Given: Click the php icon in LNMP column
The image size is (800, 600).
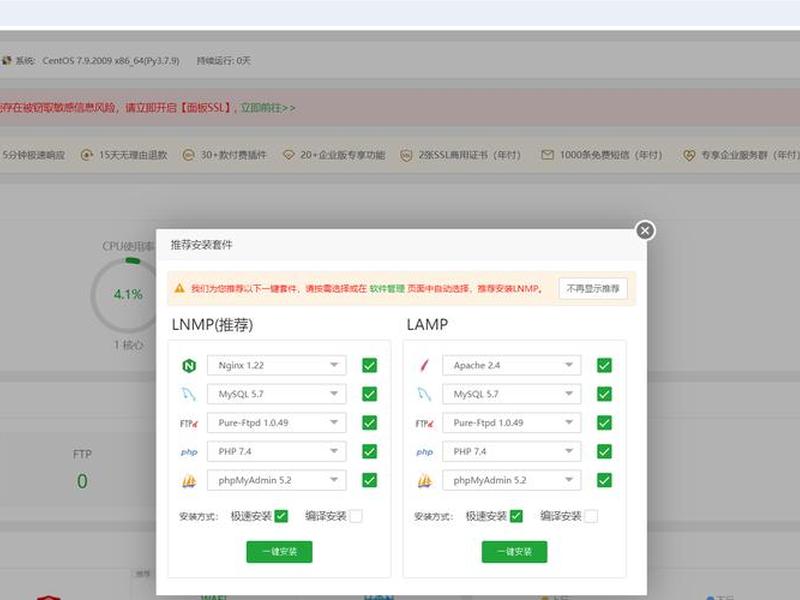Looking at the screenshot, I should pyautogui.click(x=189, y=452).
